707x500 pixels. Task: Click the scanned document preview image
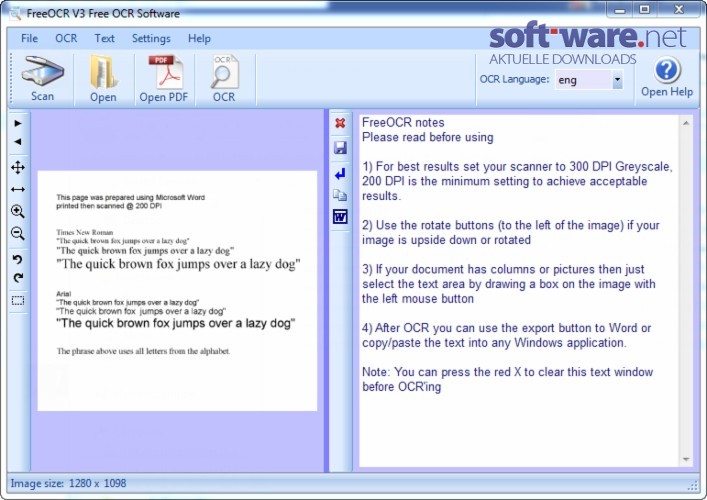[177, 291]
